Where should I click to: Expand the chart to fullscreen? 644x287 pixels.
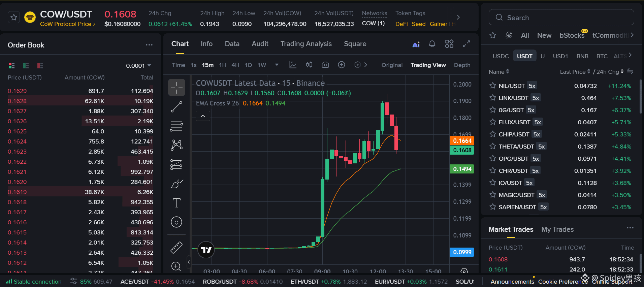point(466,44)
